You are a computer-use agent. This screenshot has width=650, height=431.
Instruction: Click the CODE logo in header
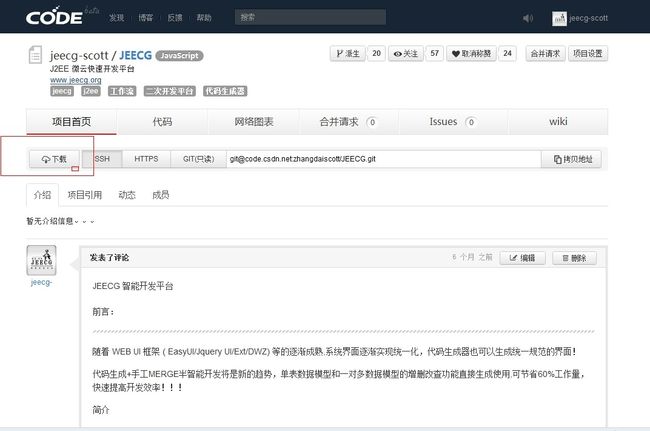click(x=54, y=17)
